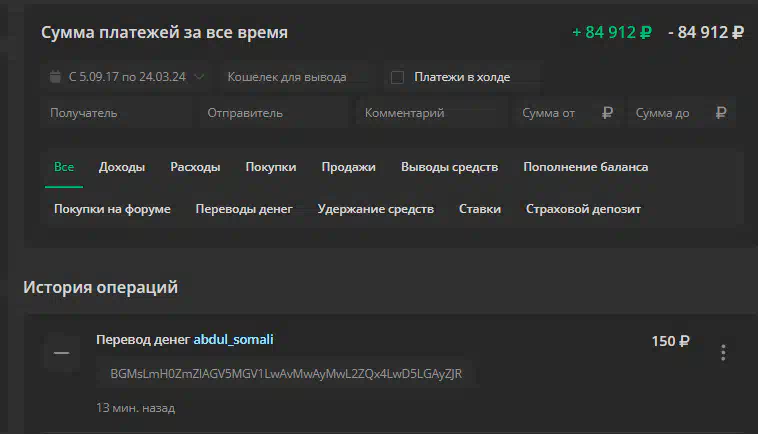The width and height of the screenshot is (758, 434).
Task: Open the Кошелек для вывода selector
Action: [x=292, y=77]
